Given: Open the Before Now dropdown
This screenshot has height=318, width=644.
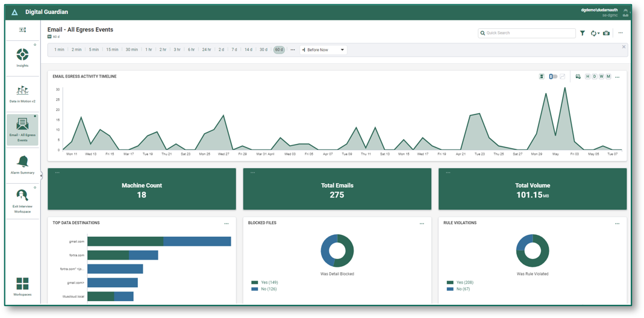Looking at the screenshot, I should coord(324,50).
